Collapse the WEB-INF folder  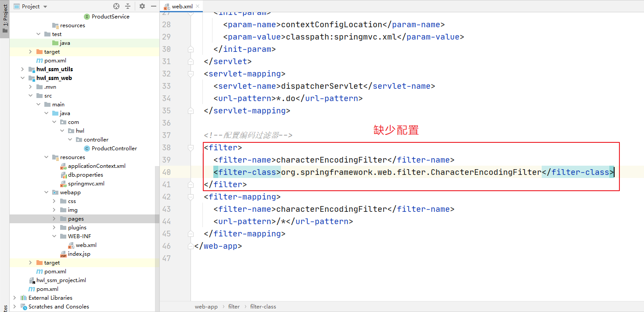[54, 236]
